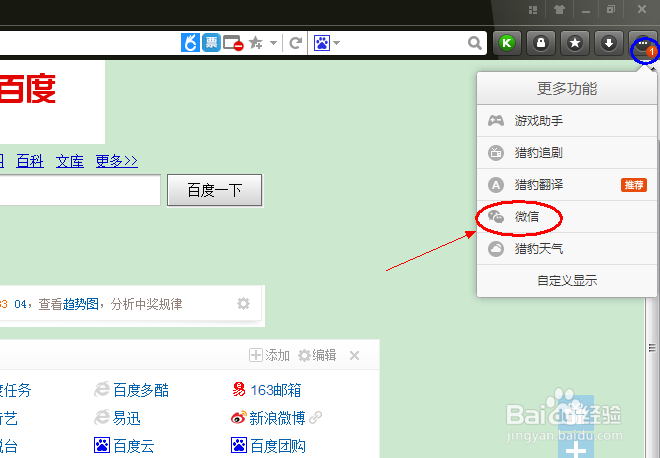Open favorites star toolbar button
The height and width of the screenshot is (458, 660).
(575, 43)
